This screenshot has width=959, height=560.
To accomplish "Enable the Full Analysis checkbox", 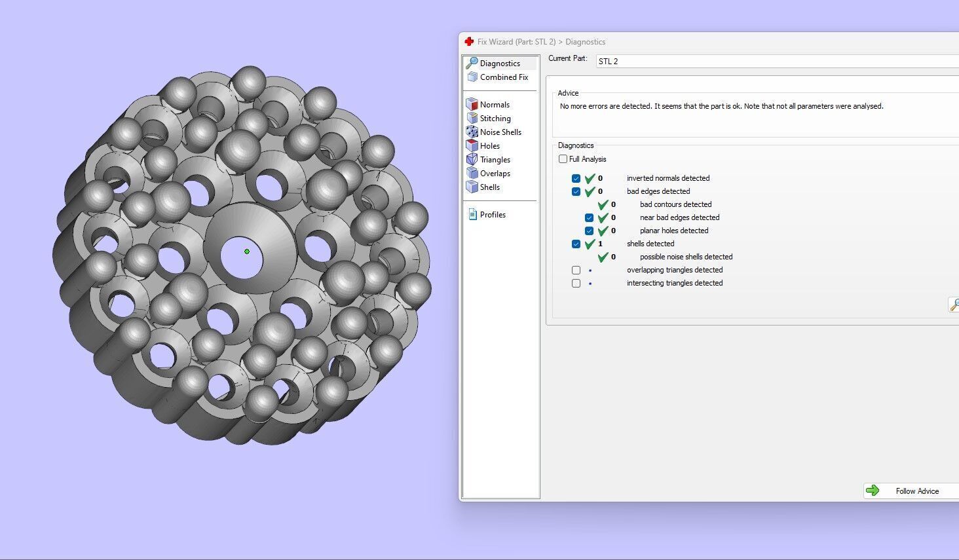I will pos(563,159).
